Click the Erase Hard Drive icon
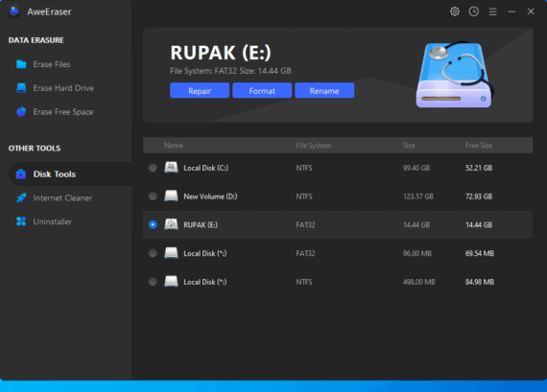547x392 pixels. pos(21,88)
